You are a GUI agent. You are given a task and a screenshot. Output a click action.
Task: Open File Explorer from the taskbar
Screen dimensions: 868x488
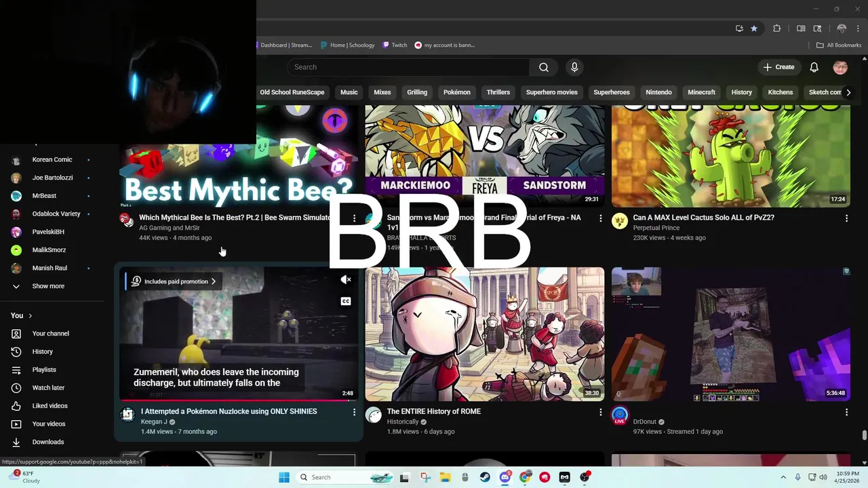445,477
